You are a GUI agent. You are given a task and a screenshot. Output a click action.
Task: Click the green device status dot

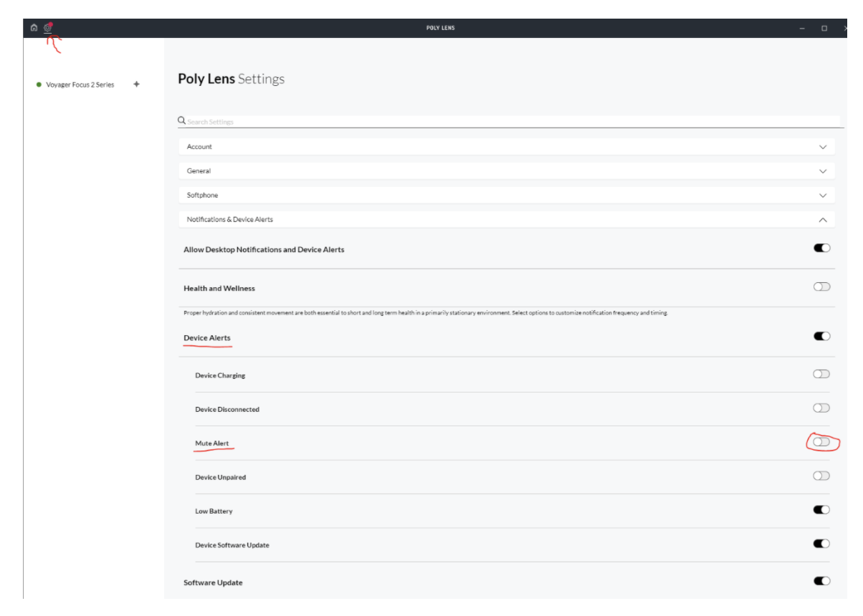click(39, 85)
